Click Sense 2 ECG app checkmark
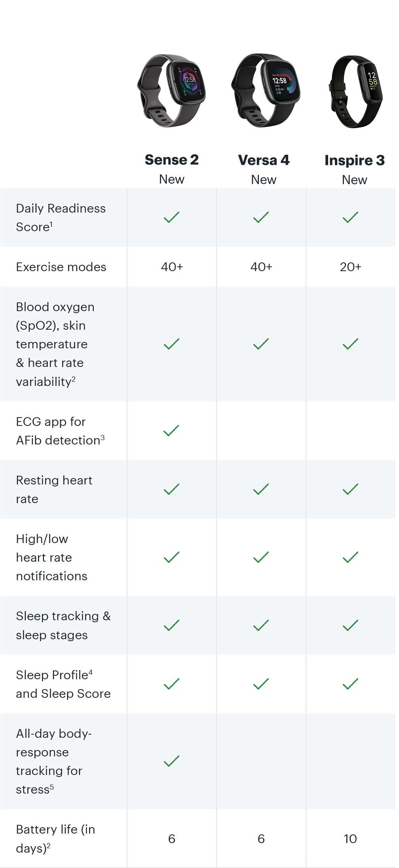 click(171, 431)
